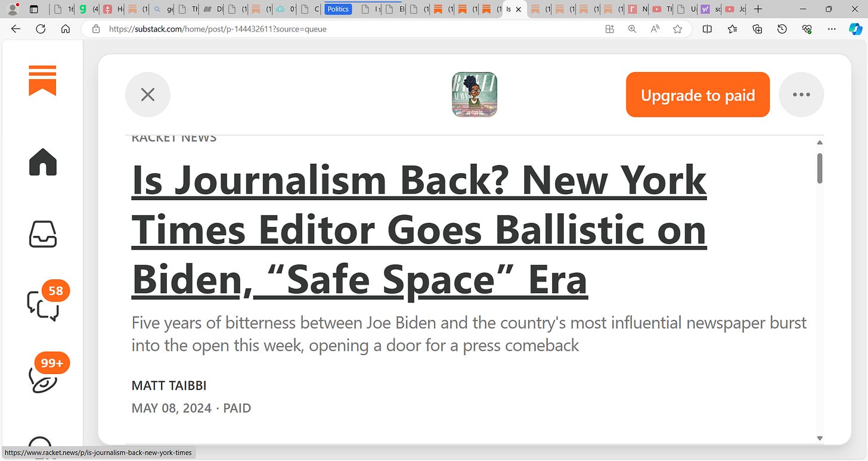Image resolution: width=868 pixels, height=461 pixels.
Task: Open Substack logo in left sidebar
Action: click(x=42, y=80)
